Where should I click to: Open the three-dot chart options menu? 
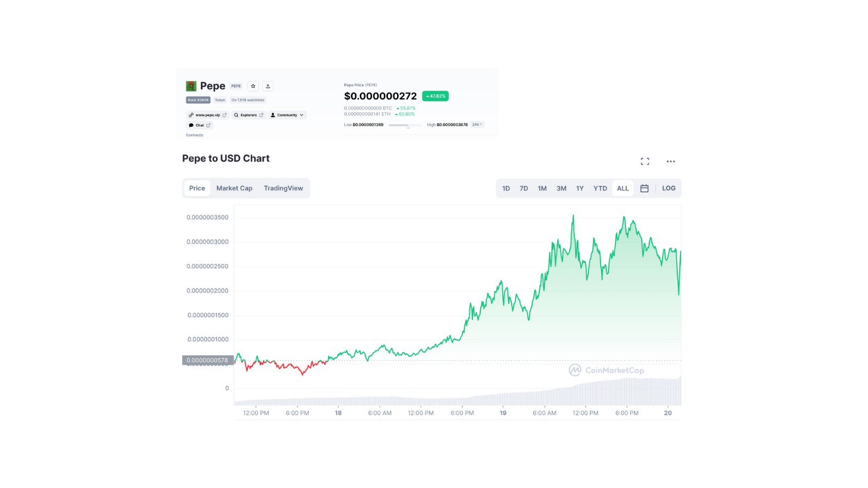click(x=671, y=162)
